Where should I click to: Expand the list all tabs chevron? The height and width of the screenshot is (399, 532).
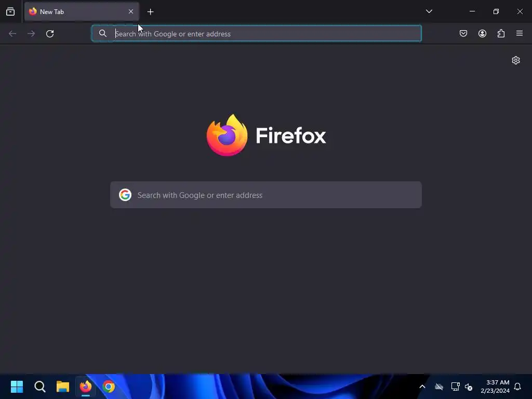[429, 11]
